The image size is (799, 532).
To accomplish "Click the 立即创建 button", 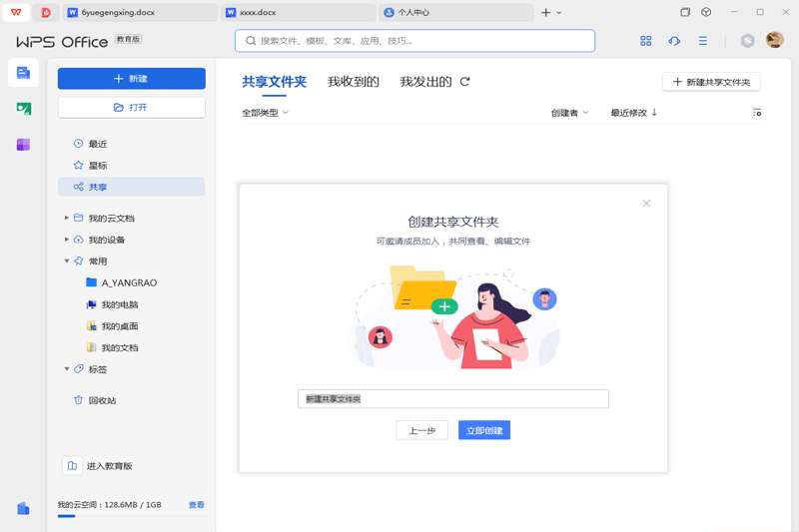I will click(484, 430).
